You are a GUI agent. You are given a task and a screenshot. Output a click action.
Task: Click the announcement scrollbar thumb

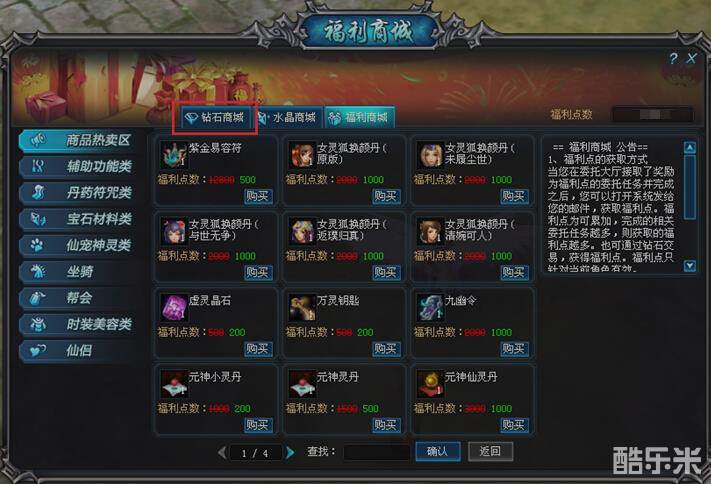pyautogui.click(x=690, y=187)
